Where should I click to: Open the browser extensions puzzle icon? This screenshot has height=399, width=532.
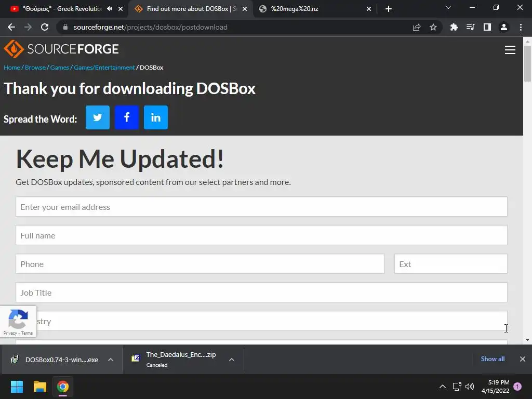tap(454, 27)
